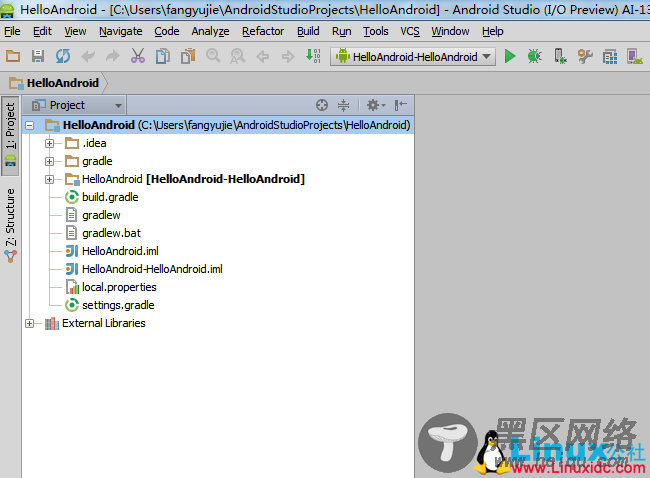The height and width of the screenshot is (478, 650).
Task: Open the VCS menu
Action: tap(410, 32)
